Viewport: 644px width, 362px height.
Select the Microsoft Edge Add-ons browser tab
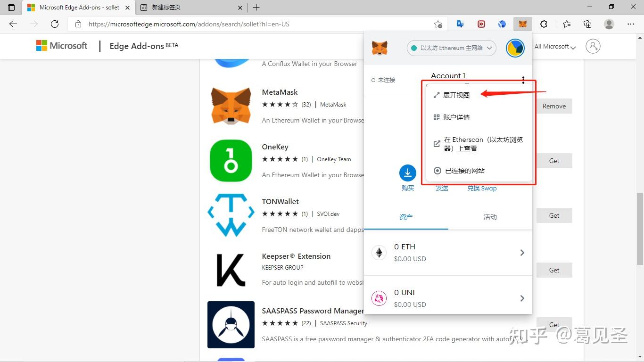79,8
